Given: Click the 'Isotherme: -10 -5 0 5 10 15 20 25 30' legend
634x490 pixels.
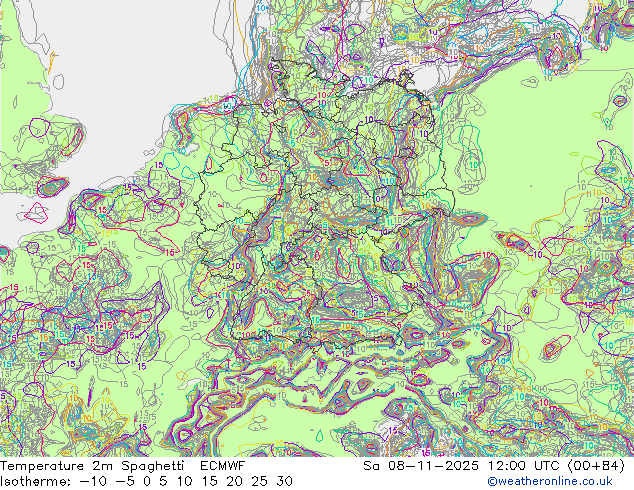Looking at the screenshot, I should tap(146, 481).
